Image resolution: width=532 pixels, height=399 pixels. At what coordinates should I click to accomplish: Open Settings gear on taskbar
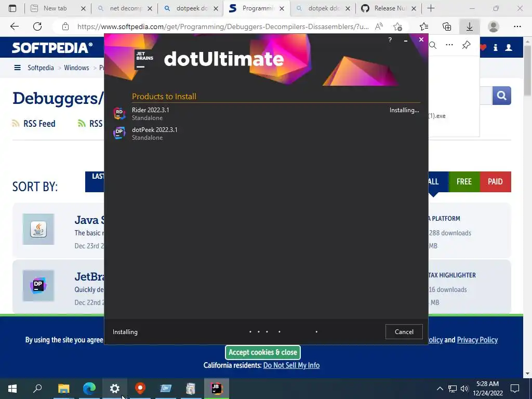[x=115, y=389]
